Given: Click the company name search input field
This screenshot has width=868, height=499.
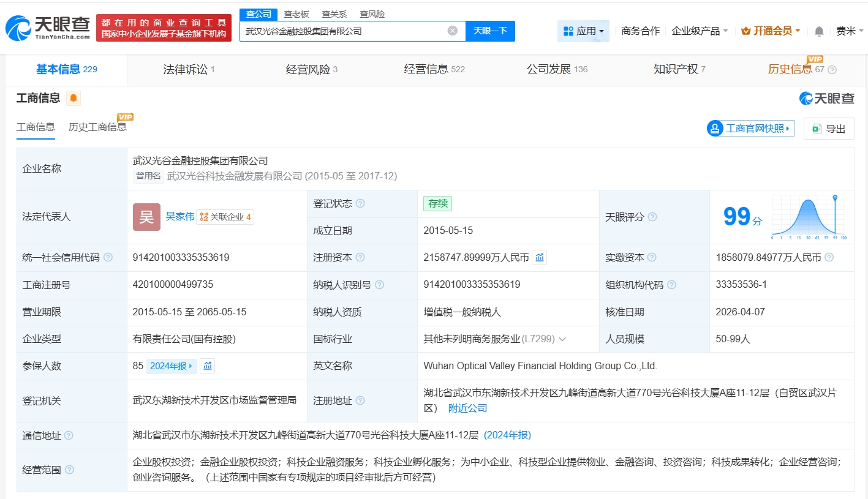Looking at the screenshot, I should coord(343,31).
